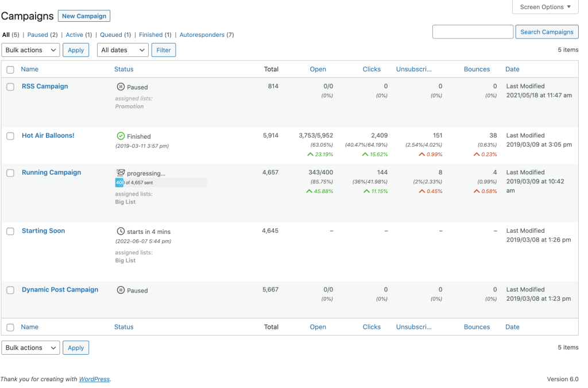Image resolution: width=588 pixels, height=388 pixels.
Task: Click the pause icon on RSS Campaign
Action: [121, 87]
